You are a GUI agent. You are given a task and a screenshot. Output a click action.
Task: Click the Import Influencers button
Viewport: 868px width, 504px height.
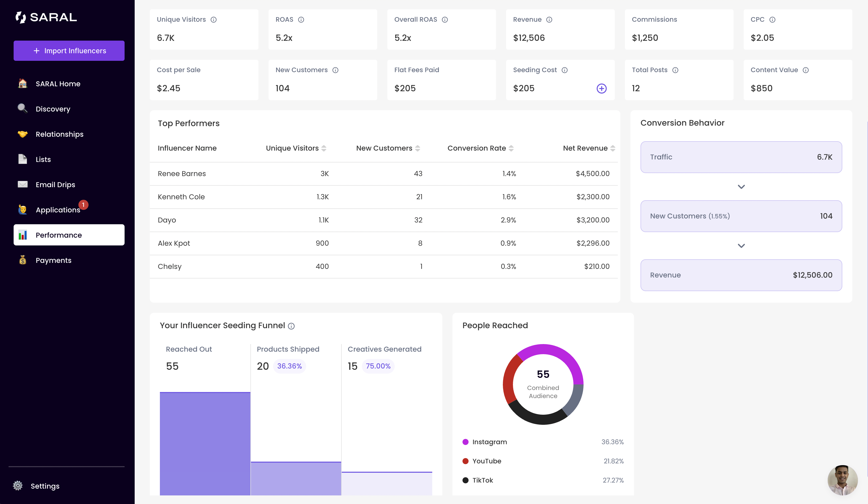(x=69, y=51)
